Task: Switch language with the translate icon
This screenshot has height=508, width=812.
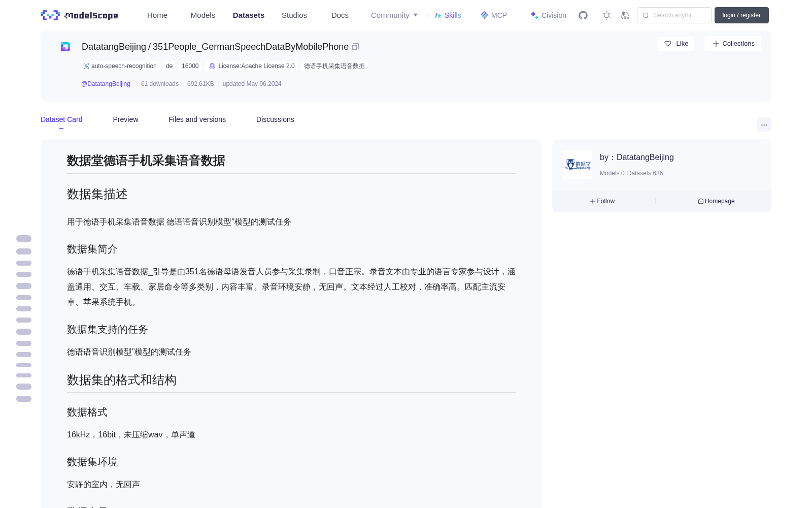Action: pos(625,15)
